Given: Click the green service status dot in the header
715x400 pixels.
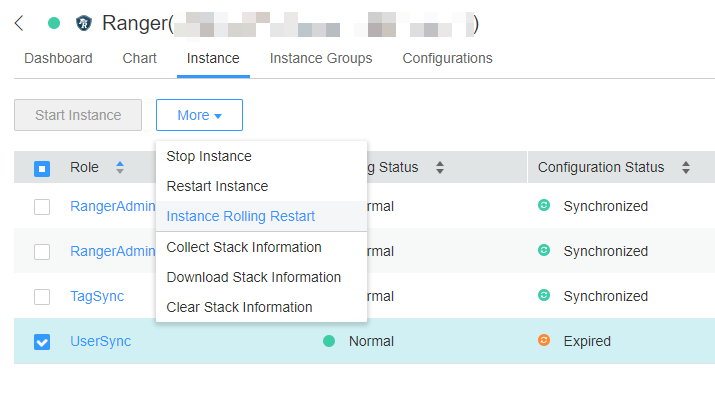Looking at the screenshot, I should point(54,23).
